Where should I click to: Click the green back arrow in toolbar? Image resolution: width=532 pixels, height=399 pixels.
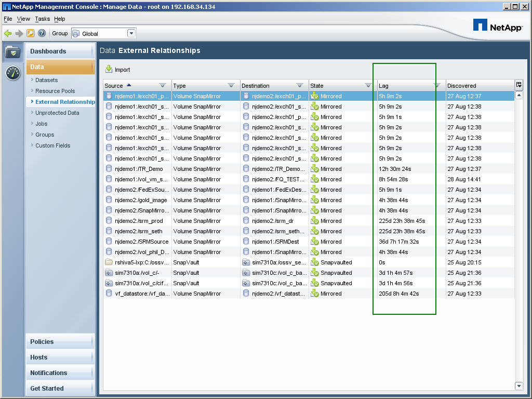(x=8, y=33)
